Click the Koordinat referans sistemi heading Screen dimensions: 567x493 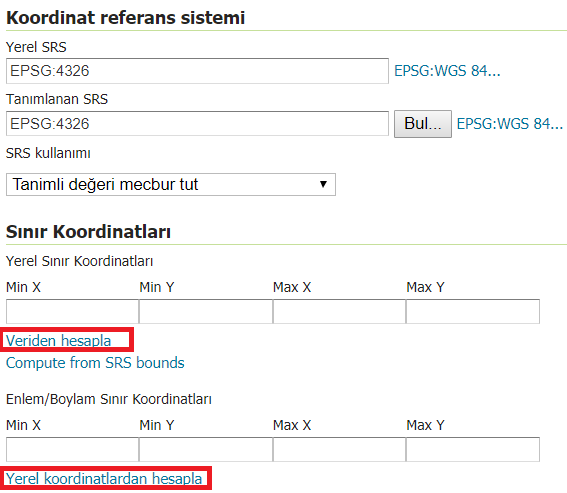click(x=125, y=18)
